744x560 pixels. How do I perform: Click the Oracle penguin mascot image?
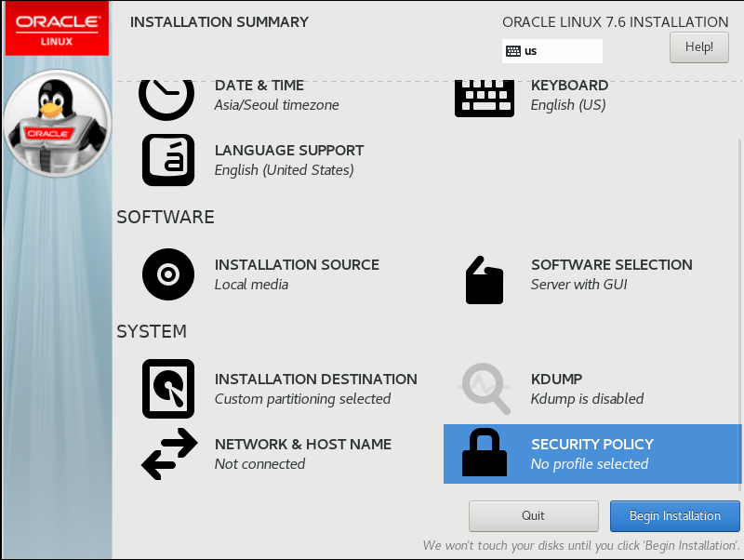[x=58, y=124]
